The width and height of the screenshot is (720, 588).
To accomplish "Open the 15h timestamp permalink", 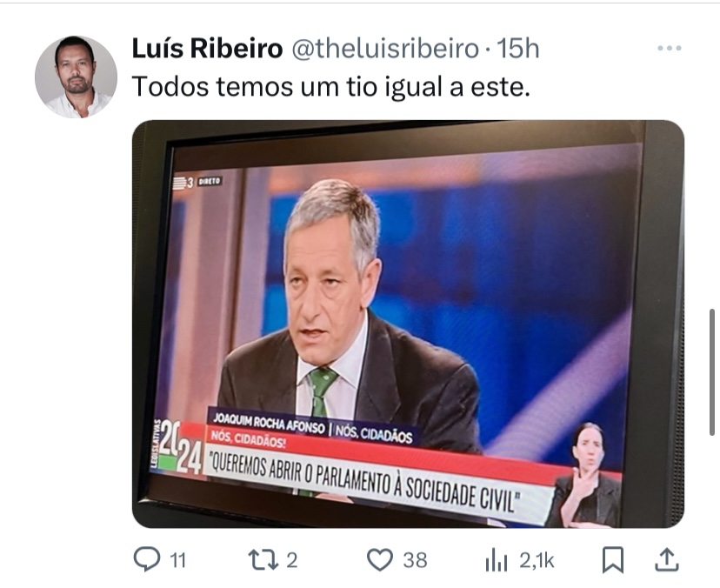I will tap(518, 48).
